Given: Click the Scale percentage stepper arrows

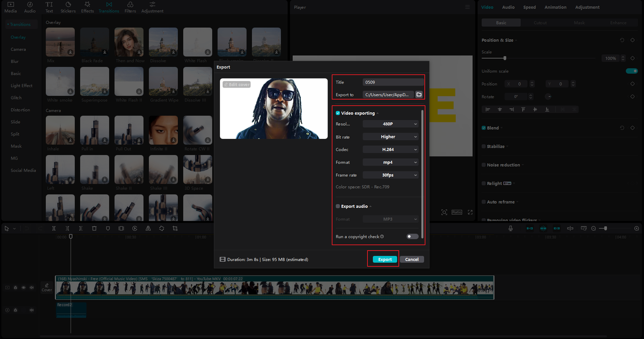Looking at the screenshot, I should click(x=624, y=58).
